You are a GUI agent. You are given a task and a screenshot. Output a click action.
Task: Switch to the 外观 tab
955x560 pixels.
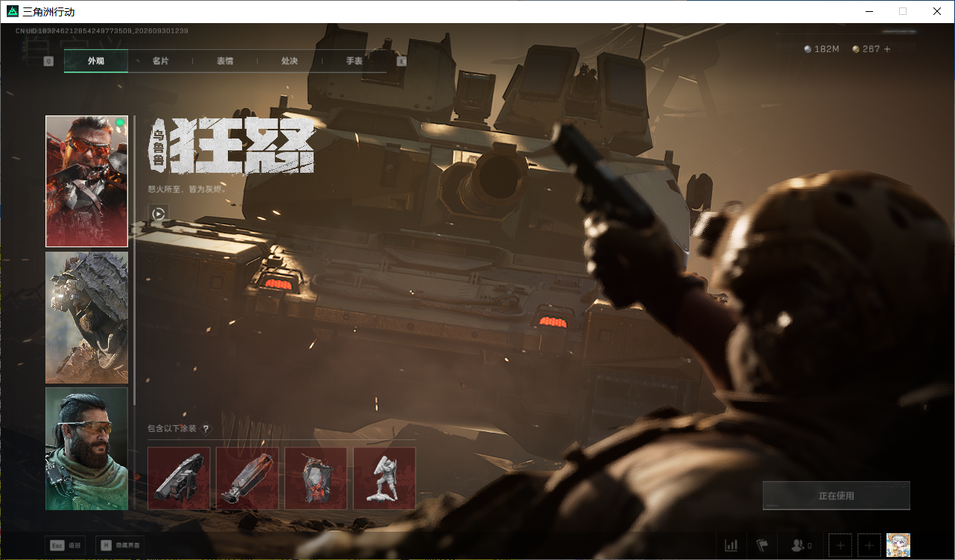pyautogui.click(x=96, y=61)
